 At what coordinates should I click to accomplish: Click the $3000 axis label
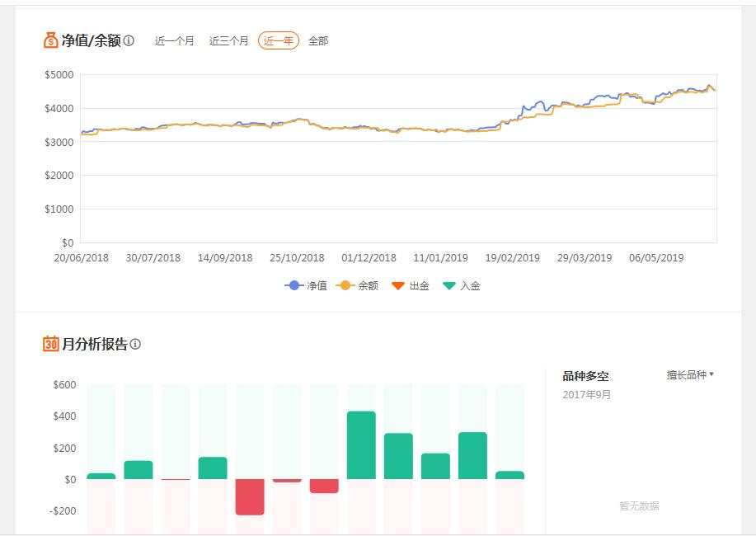click(59, 143)
